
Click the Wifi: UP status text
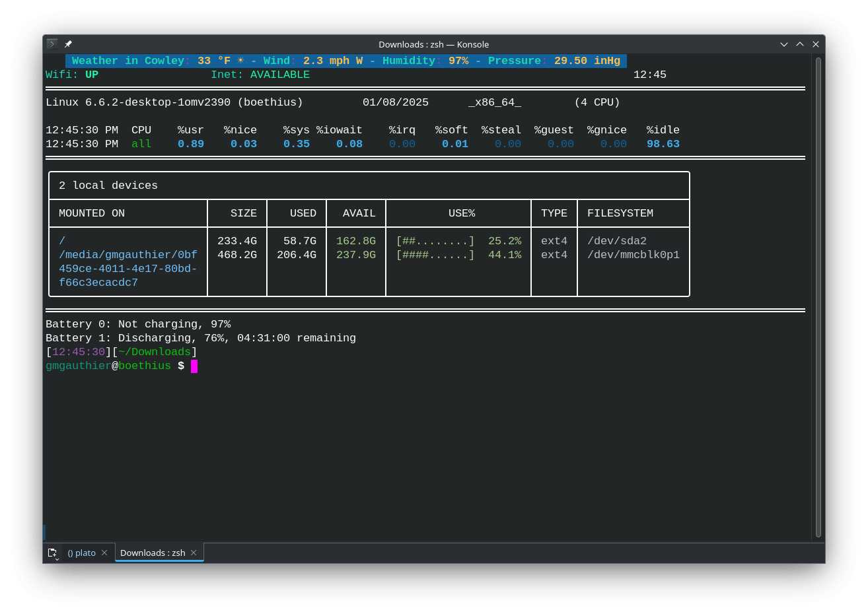(x=72, y=75)
